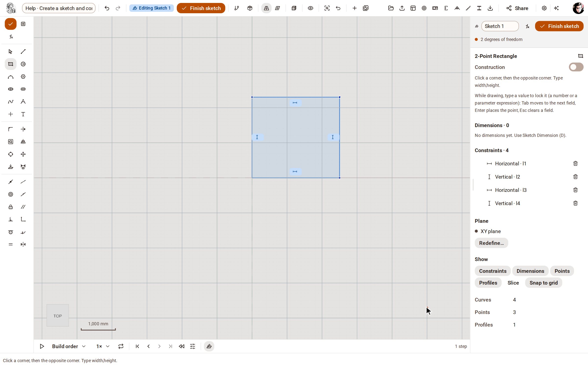The height and width of the screenshot is (368, 588).
Task: Play the build order timeline
Action: [42, 346]
